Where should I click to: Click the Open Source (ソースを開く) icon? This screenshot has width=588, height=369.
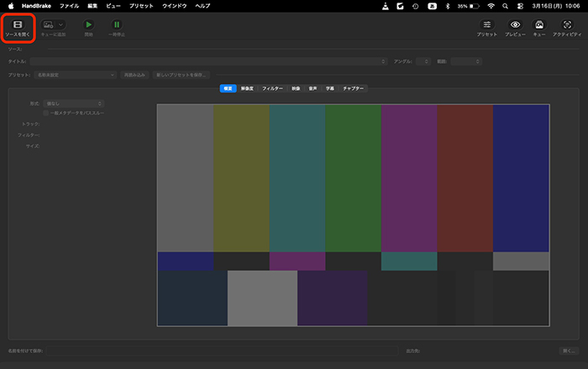[18, 26]
